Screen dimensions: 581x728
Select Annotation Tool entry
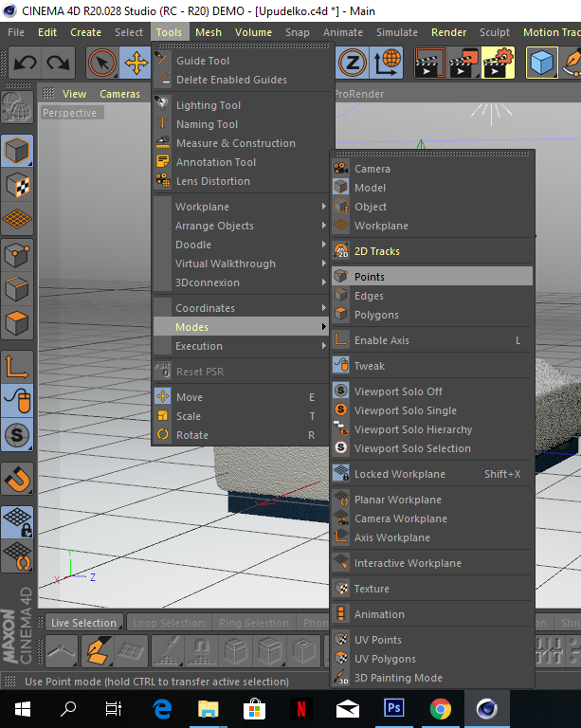[x=242, y=162]
